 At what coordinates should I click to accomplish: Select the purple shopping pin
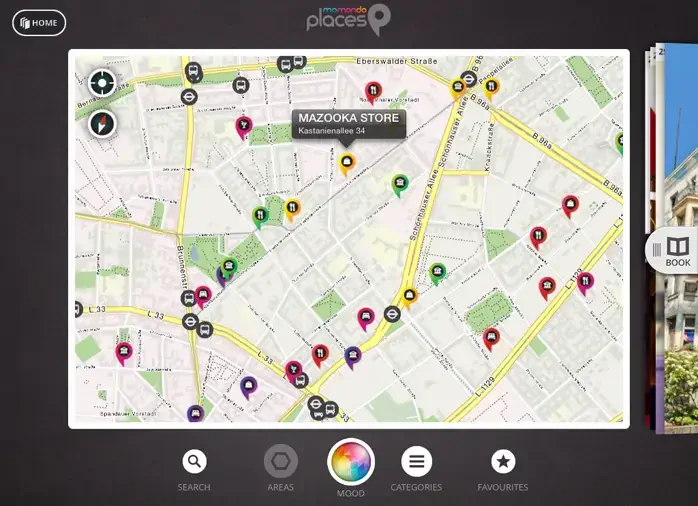click(x=248, y=387)
